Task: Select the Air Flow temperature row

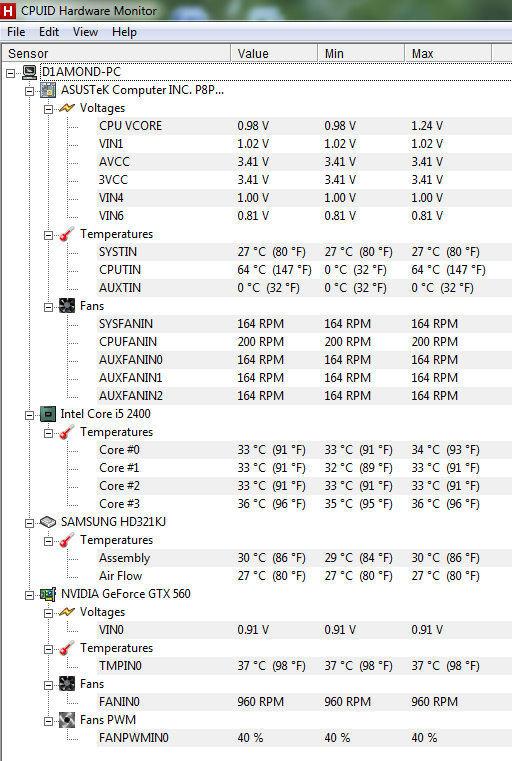Action: coord(304,576)
